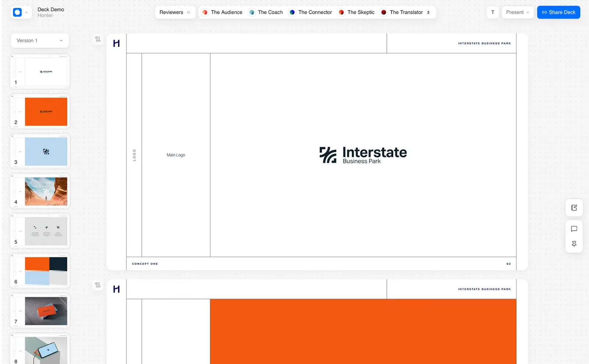The image size is (589, 364).
Task: Click the Deck Demo title
Action: pos(51,10)
